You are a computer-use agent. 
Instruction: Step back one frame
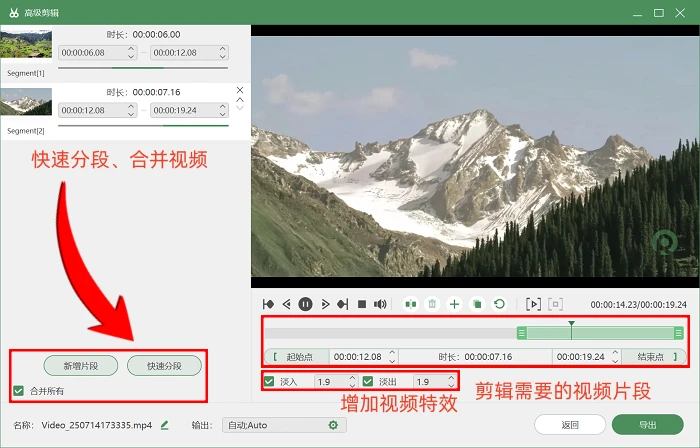[287, 304]
